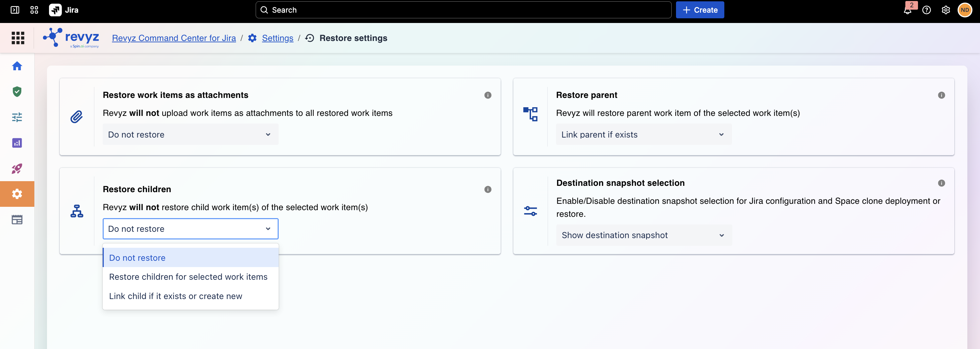Show info for Restore children
This screenshot has width=980, height=349.
(x=488, y=189)
